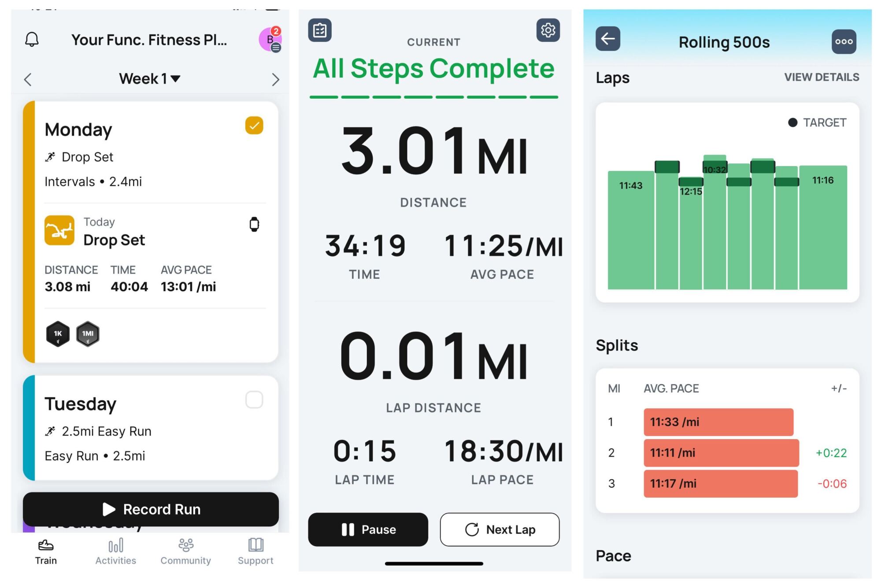The height and width of the screenshot is (588, 881).
Task: Tap the Pause button during run
Action: click(x=370, y=529)
